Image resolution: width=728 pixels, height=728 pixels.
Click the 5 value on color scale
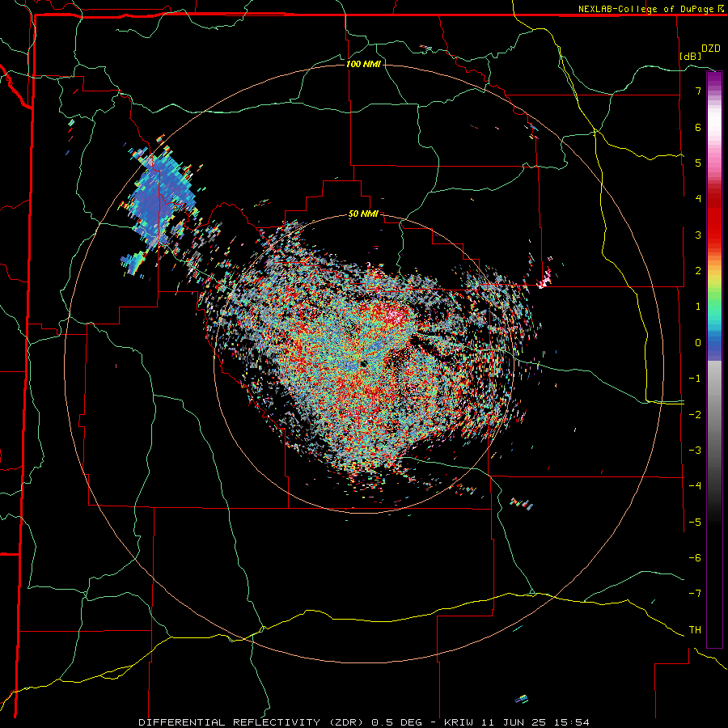pos(698,163)
